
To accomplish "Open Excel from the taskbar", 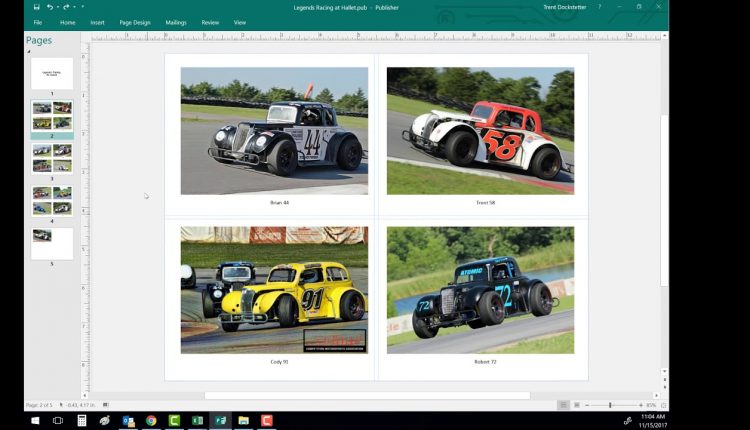I will pyautogui.click(x=197, y=420).
